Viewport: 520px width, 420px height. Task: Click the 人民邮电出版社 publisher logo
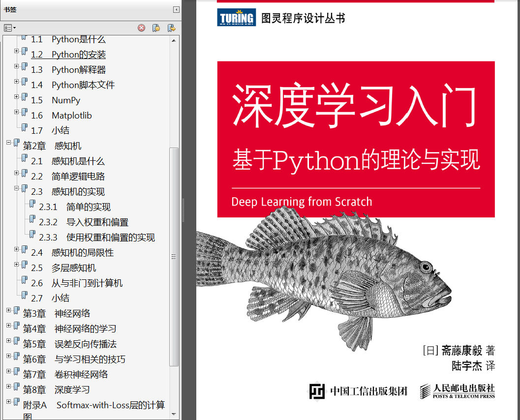(458, 391)
